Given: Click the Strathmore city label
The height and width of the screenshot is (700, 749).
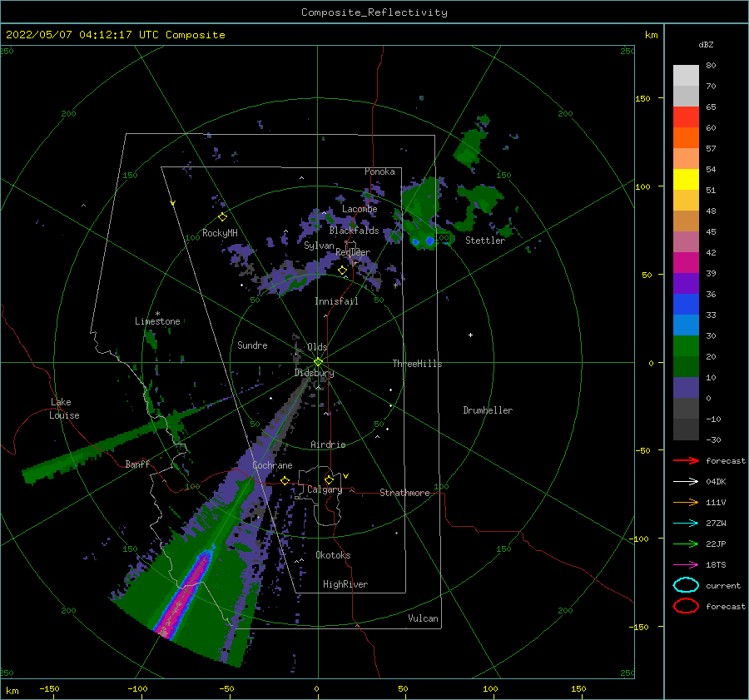Looking at the screenshot, I should (x=404, y=493).
